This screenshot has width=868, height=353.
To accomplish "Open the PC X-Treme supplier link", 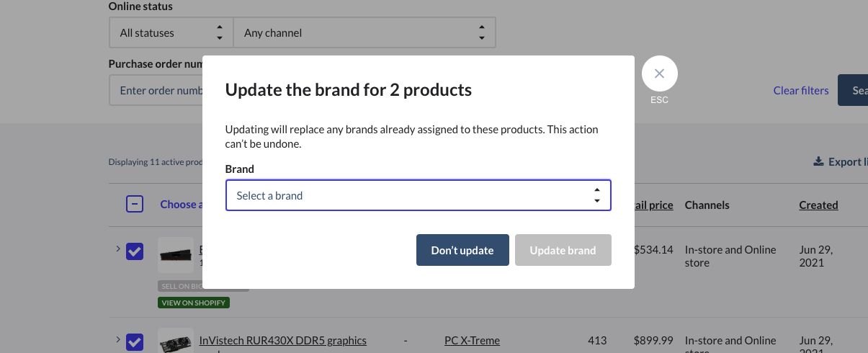I will (472, 341).
